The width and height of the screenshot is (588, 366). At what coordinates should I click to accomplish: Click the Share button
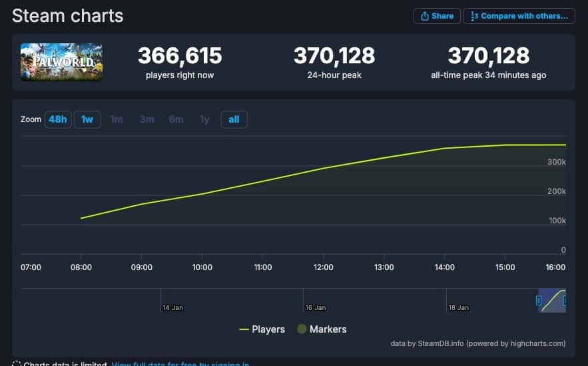(437, 16)
